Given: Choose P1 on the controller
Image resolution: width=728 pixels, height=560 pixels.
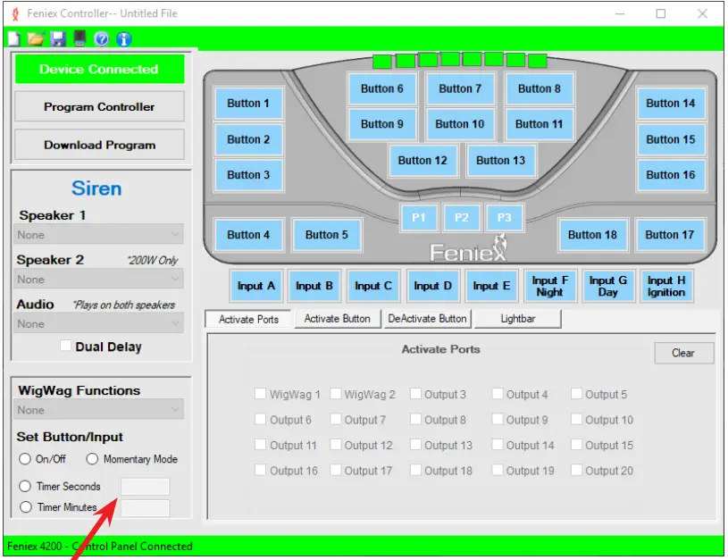Looking at the screenshot, I should [418, 217].
